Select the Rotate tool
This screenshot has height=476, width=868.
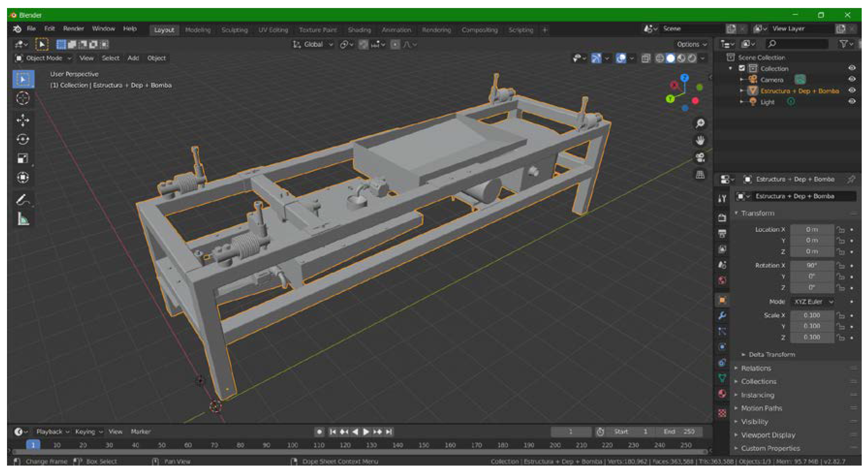pyautogui.click(x=23, y=139)
